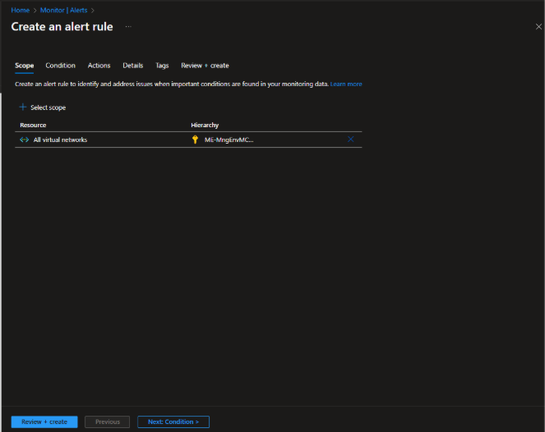Click the Previous button

point(107,422)
